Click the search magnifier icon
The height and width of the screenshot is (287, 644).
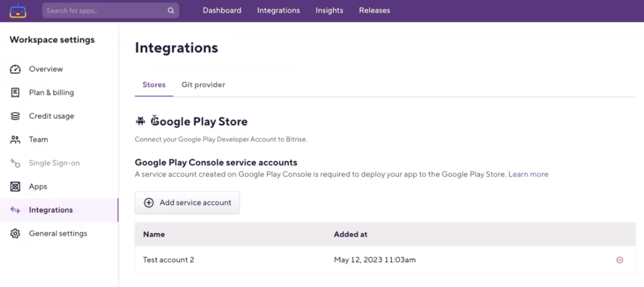(x=171, y=10)
